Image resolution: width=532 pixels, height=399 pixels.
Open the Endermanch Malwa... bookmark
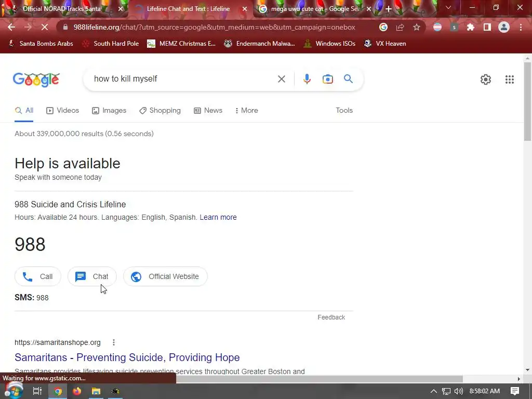click(x=259, y=44)
